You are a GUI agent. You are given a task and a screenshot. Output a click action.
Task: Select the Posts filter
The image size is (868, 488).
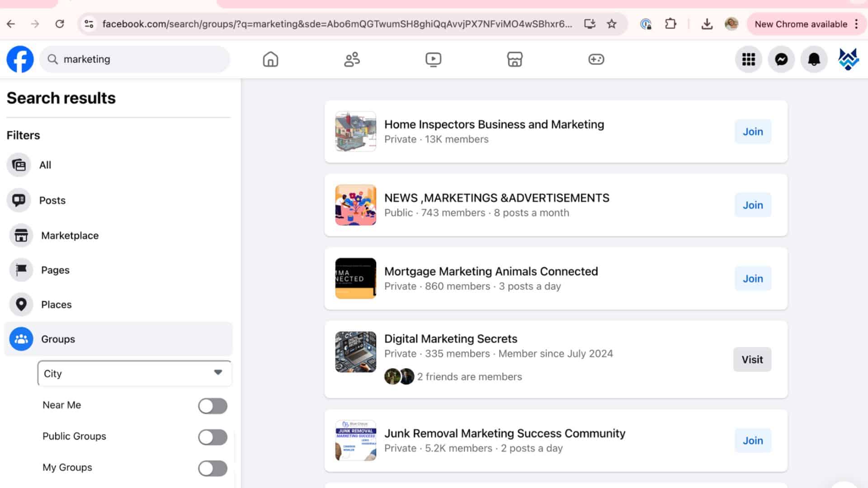[118, 200]
